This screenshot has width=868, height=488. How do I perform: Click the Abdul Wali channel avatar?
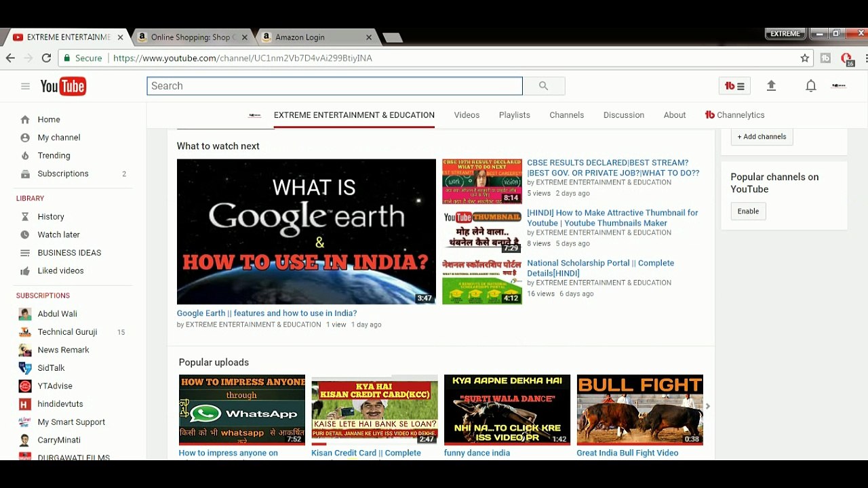(25, 314)
